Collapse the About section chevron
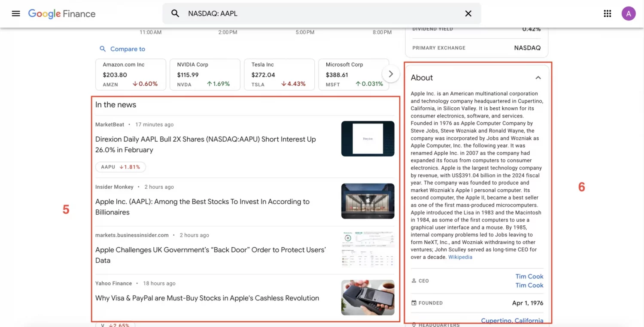Screen dimensions: 644x327 (538, 78)
